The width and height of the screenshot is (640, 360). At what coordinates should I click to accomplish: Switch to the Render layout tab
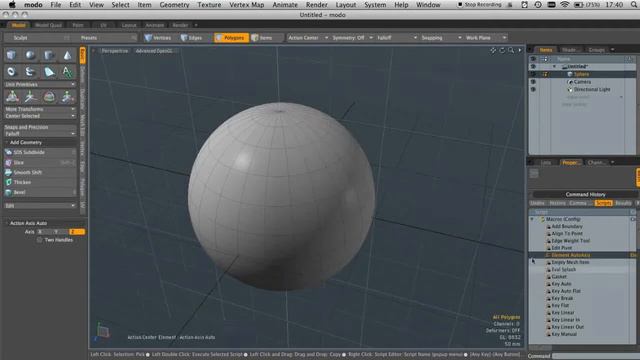[x=180, y=25]
